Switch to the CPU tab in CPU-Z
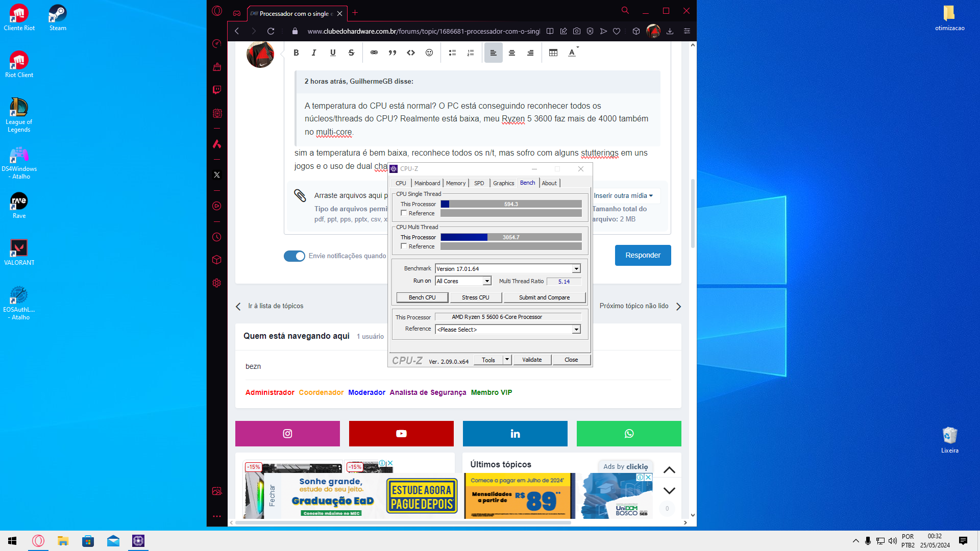The image size is (980, 551). (x=401, y=183)
